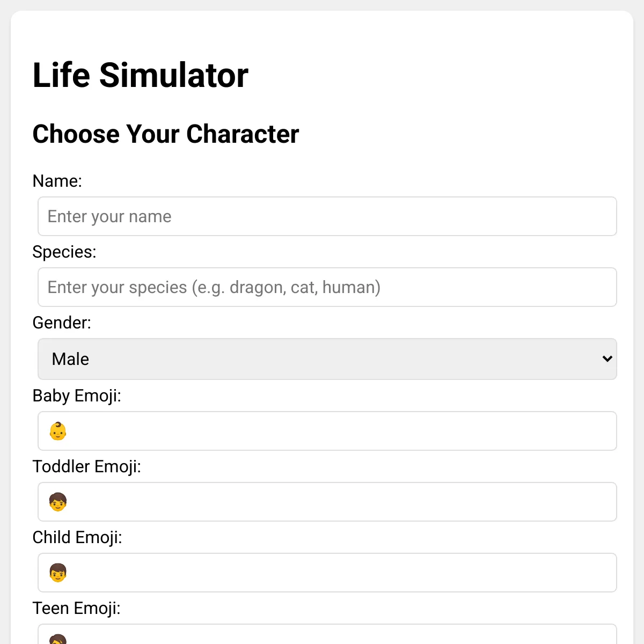Focus the Child Emoji text field
644x644 pixels.
pos(327,573)
